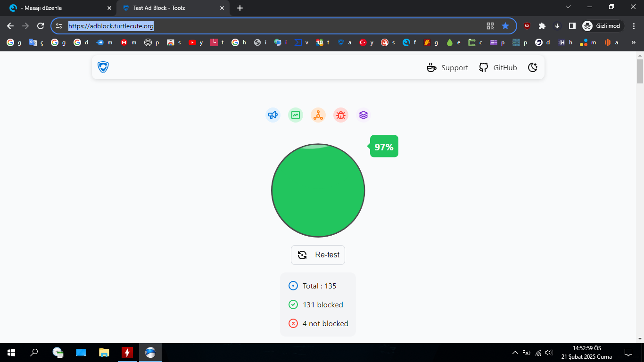Open the Downloads panel
The width and height of the screenshot is (644, 362).
557,26
